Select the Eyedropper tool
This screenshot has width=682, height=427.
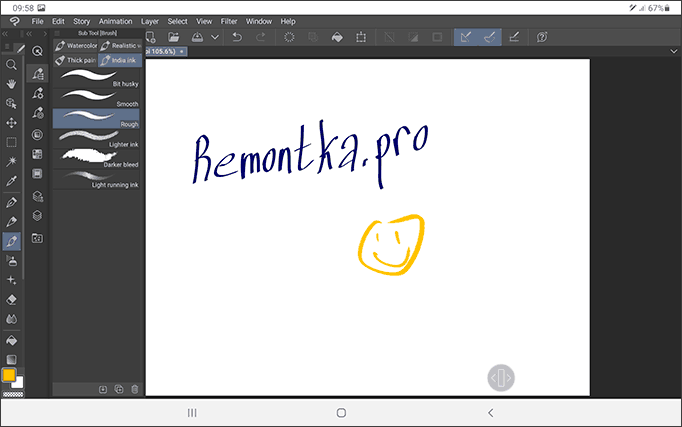tap(11, 180)
